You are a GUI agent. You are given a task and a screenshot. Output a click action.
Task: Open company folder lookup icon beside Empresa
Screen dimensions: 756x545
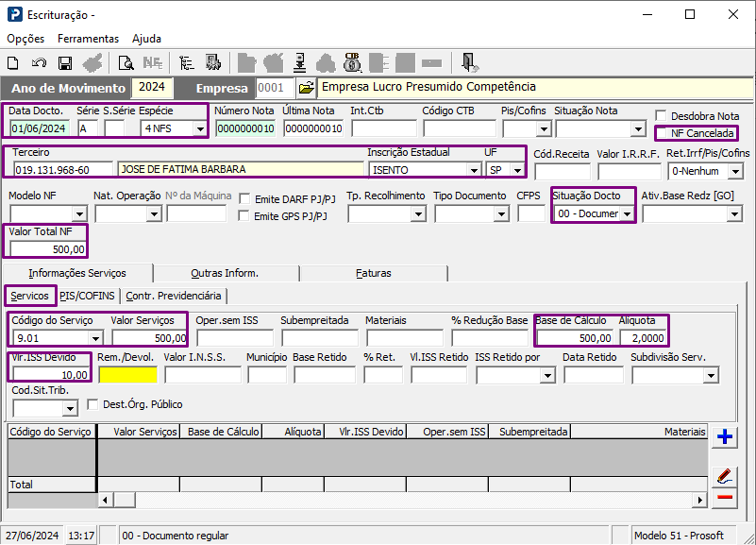pyautogui.click(x=306, y=88)
